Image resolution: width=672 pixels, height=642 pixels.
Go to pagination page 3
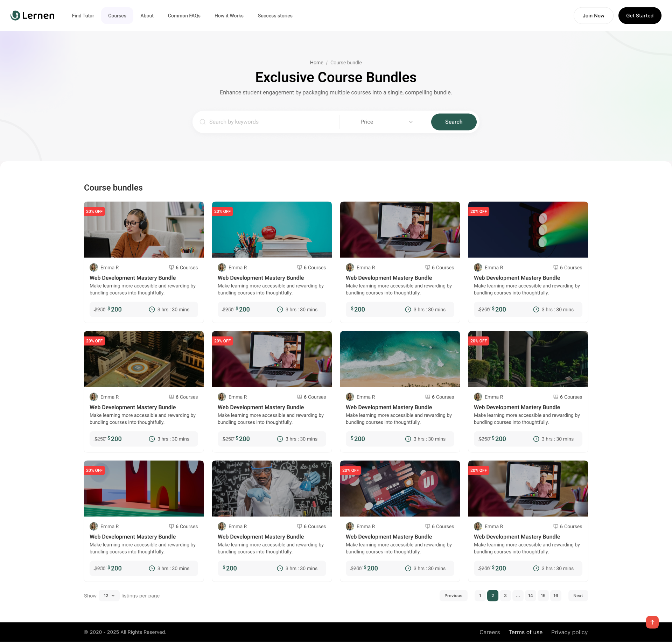[x=505, y=595]
